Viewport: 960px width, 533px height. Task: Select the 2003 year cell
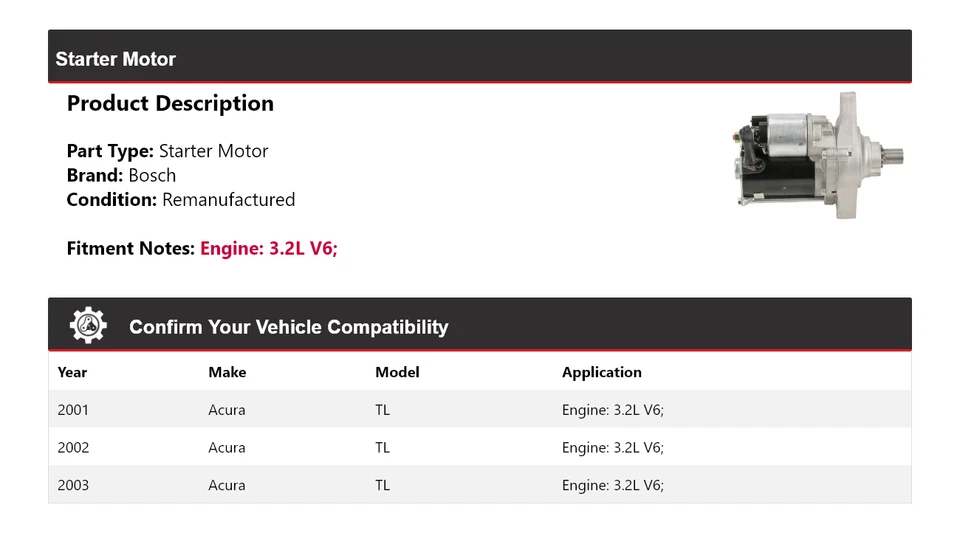coord(73,485)
